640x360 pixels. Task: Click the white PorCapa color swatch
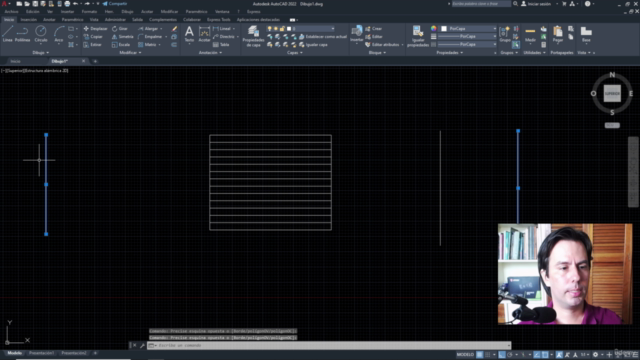(444, 29)
